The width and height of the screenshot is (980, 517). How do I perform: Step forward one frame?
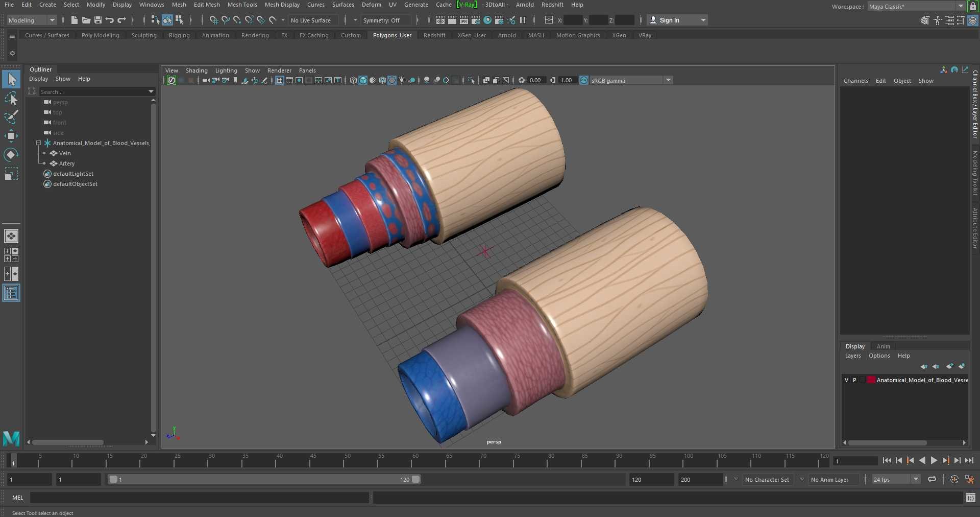coord(957,460)
